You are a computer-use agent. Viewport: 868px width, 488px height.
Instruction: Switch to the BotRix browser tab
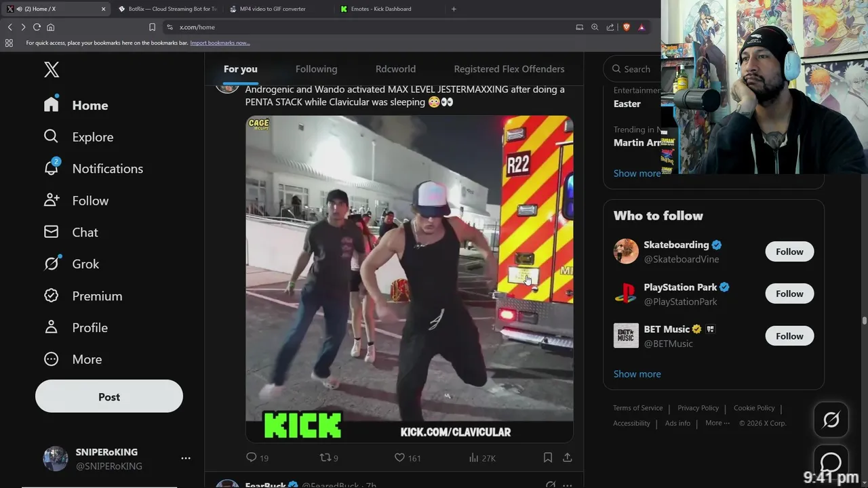[x=166, y=9]
